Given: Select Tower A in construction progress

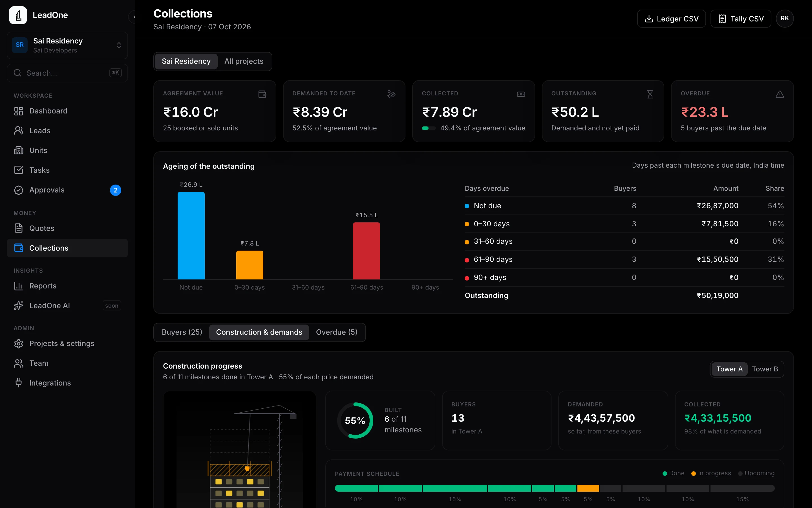Looking at the screenshot, I should coord(729,369).
